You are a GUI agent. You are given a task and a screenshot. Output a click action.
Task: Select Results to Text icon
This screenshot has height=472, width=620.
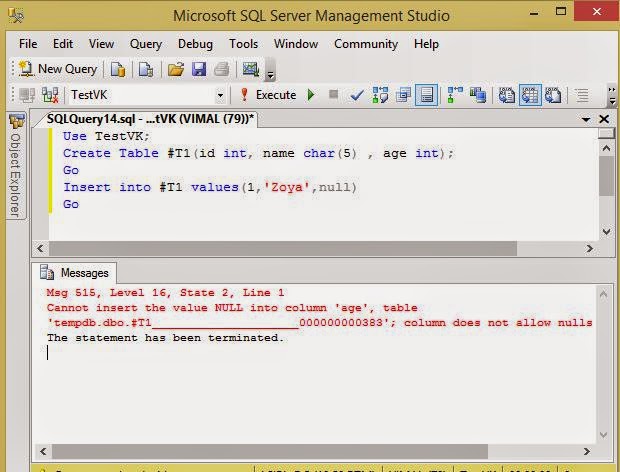[507, 95]
